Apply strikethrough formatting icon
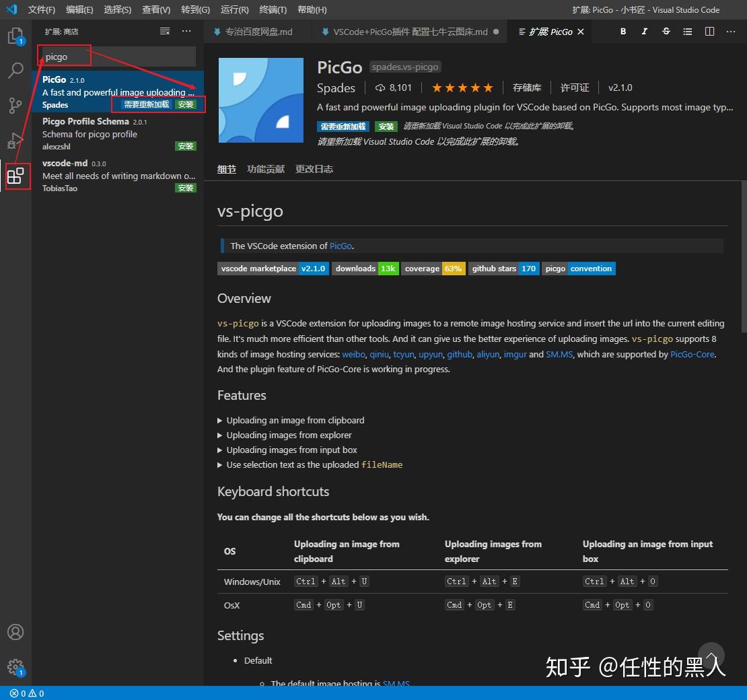 click(666, 32)
